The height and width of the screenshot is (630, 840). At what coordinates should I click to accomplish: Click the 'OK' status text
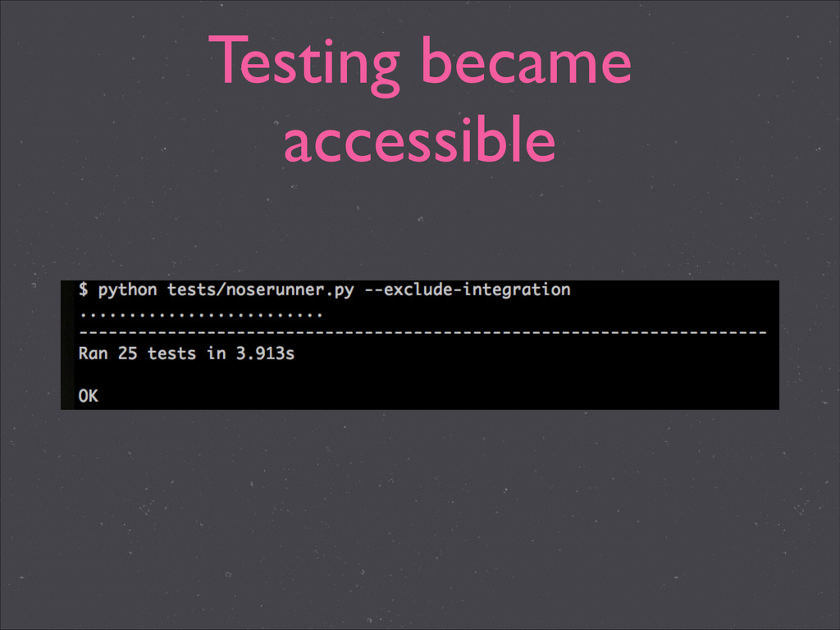pos(89,396)
